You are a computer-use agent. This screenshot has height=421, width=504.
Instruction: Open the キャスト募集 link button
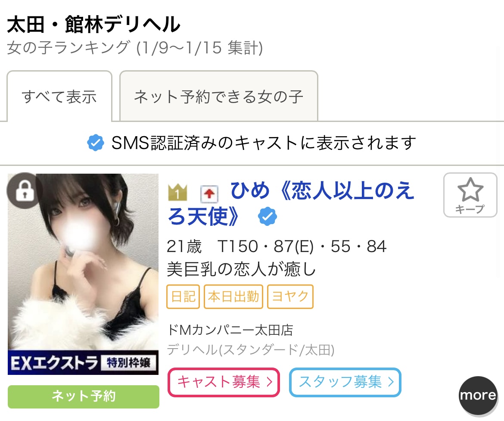point(224,382)
